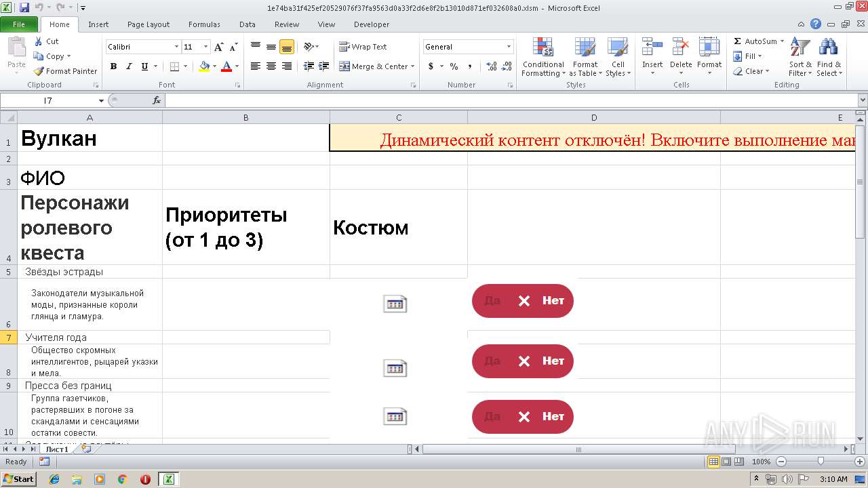Open the File tab
This screenshot has width=868, height=488.
[x=19, y=24]
